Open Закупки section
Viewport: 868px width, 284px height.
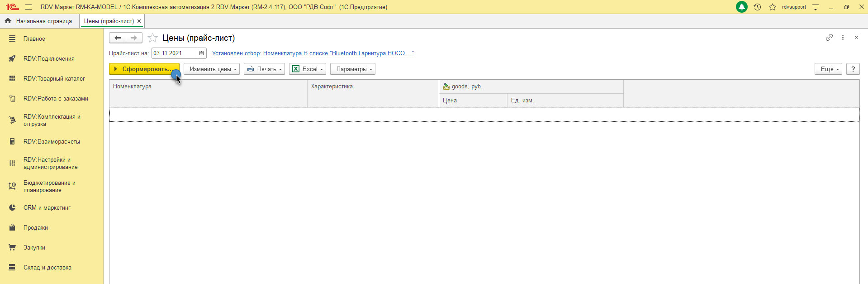coord(52,247)
